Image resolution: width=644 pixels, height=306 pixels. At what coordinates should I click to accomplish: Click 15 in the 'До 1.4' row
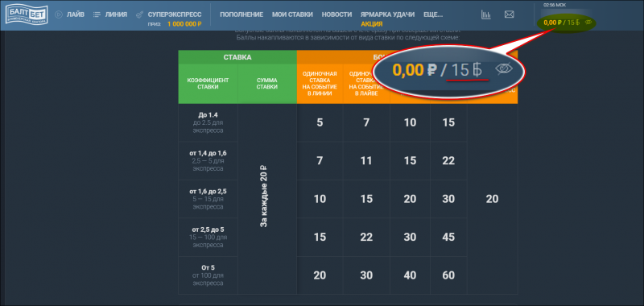[448, 123]
